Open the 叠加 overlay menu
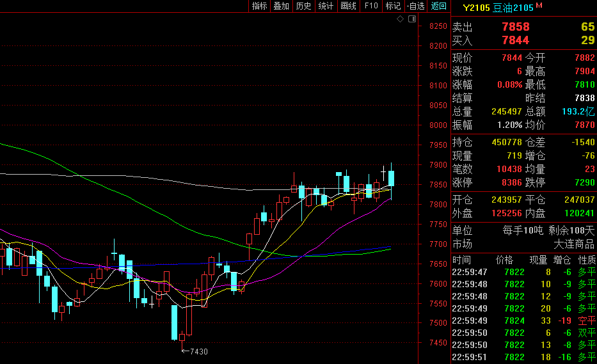 [x=282, y=6]
